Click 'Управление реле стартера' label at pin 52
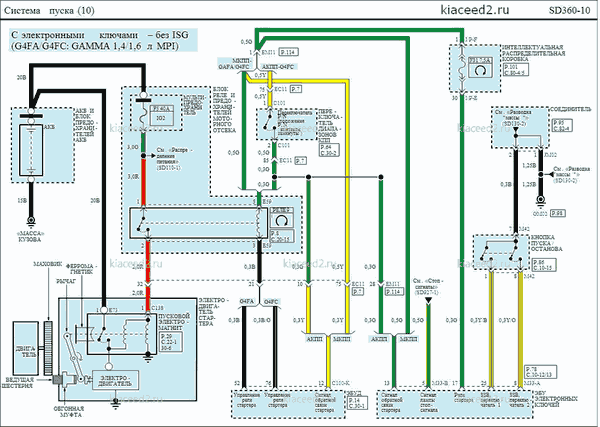Screen dimensions: 600x427 click(x=248, y=400)
